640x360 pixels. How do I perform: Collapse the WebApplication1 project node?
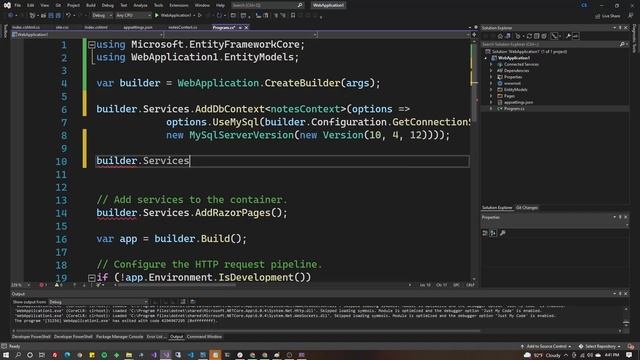486,58
